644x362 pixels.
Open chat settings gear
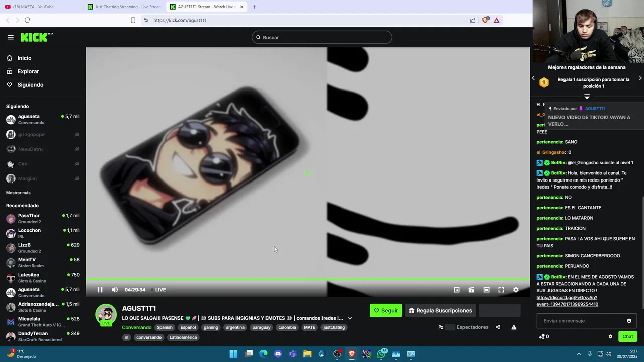tap(610, 337)
